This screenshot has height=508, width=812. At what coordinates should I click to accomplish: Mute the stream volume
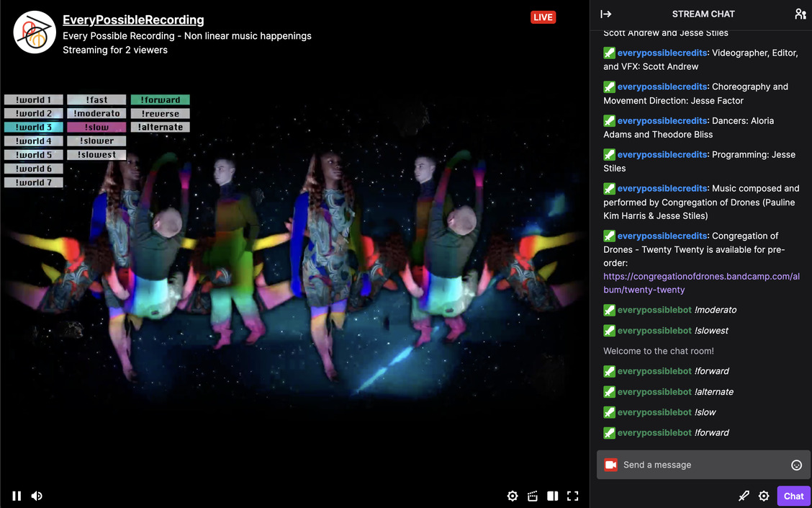tap(37, 496)
